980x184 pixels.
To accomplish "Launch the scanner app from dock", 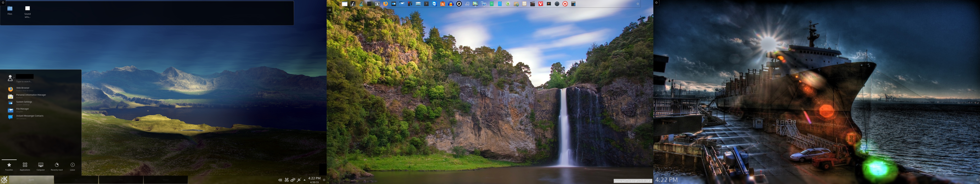I will point(418,4).
